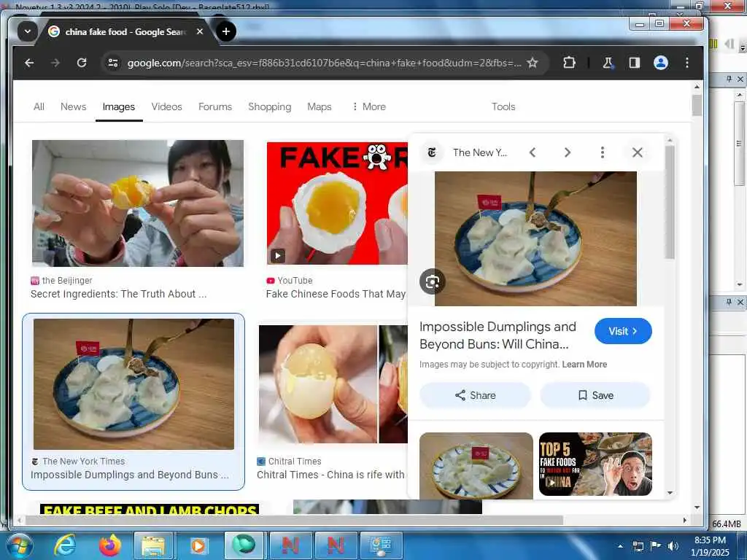Screen dimensions: 747x560
Task: Open the Tools search filter
Action: [x=503, y=106]
